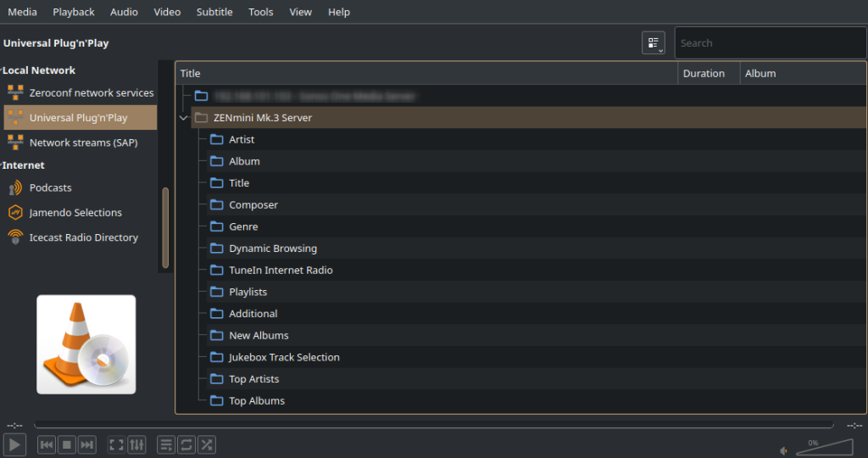Open Icecast Radio Directory icon
This screenshot has height=458, width=868.
15,237
